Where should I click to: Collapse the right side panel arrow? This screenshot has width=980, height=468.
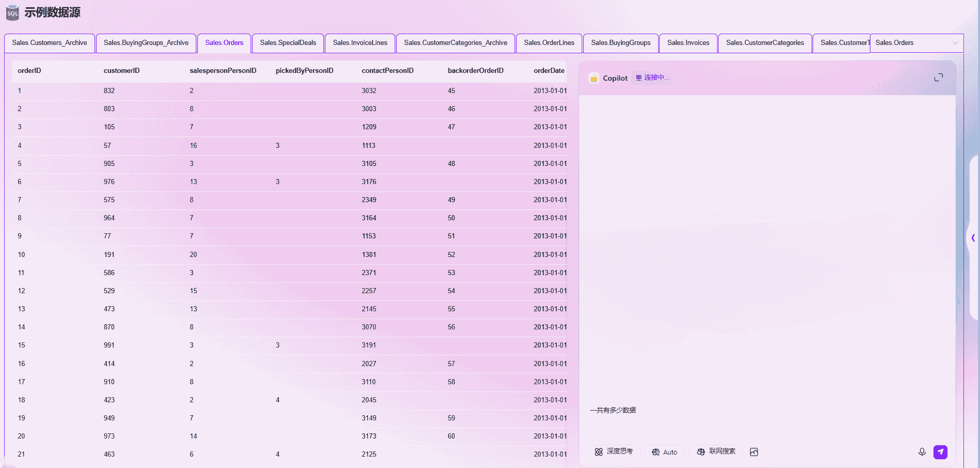[x=973, y=238]
